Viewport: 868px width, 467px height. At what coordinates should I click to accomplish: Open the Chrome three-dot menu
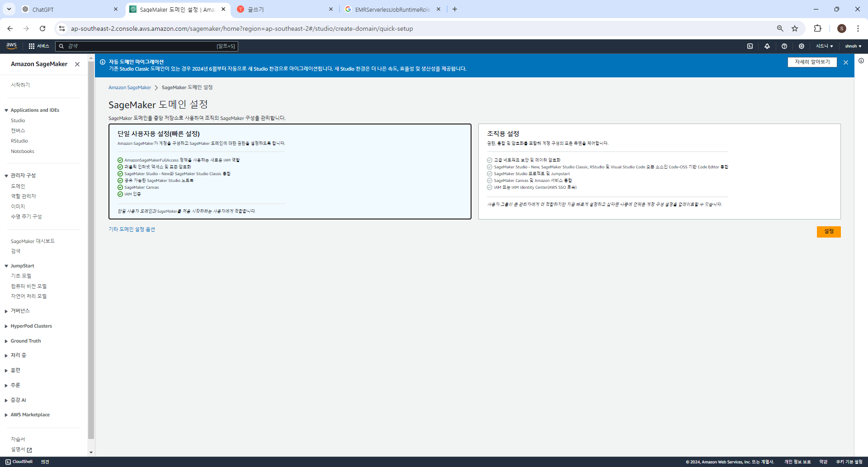pyautogui.click(x=858, y=29)
